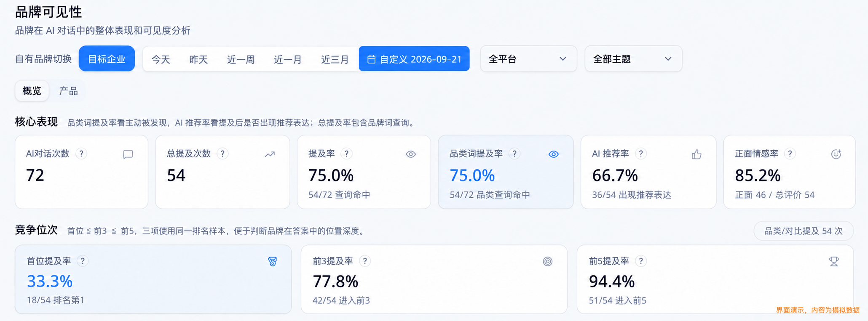This screenshot has width=868, height=321.
Task: Click the 自有品牌切换 label
Action: coord(43,59)
